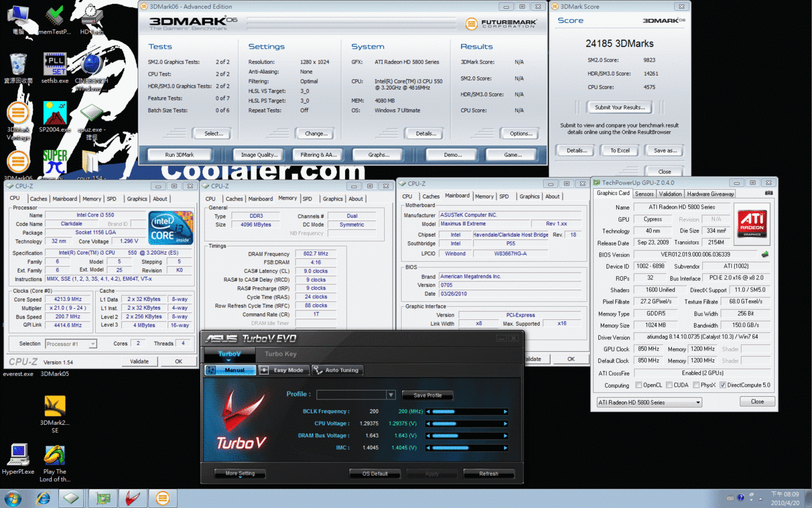Open the cpuz_154 folder on desktop
Viewport: 812px width, 508px height.
point(91,165)
